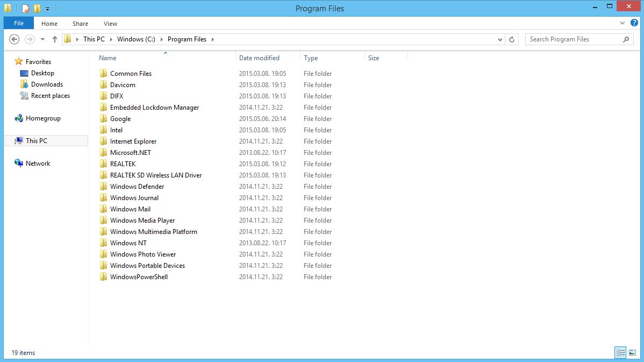Open the recent locations dropdown arrow

pos(42,39)
